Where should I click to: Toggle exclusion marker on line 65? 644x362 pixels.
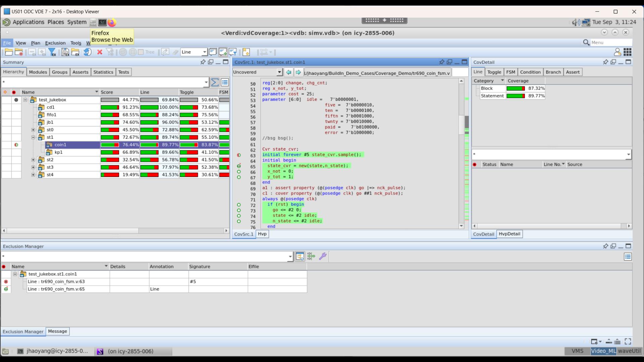tap(239, 166)
